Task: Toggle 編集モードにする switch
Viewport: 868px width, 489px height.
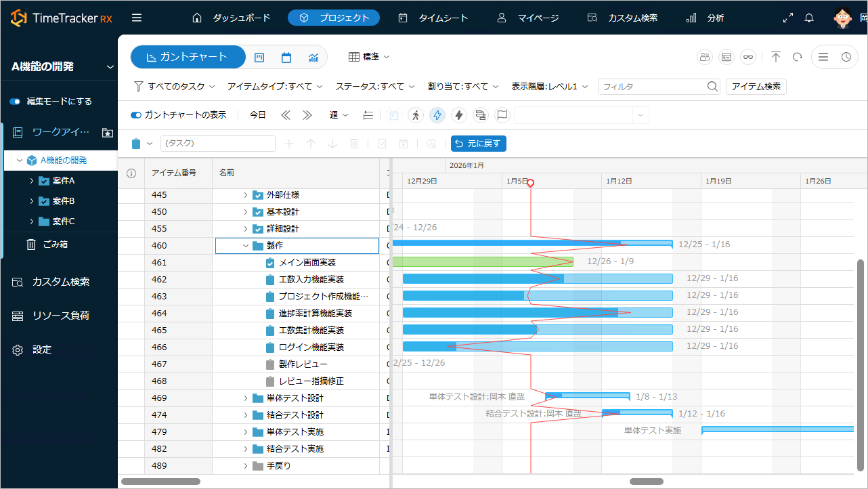Action: (16, 102)
